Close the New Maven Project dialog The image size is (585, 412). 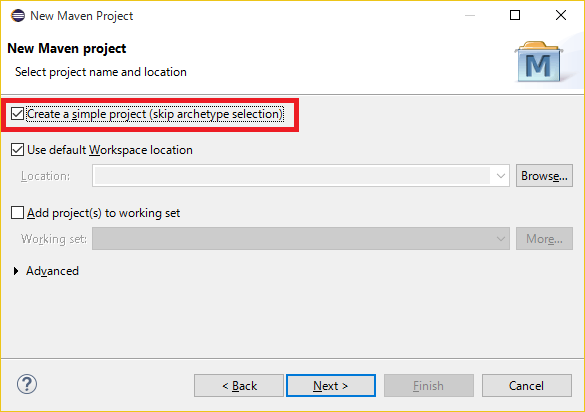pos(561,15)
